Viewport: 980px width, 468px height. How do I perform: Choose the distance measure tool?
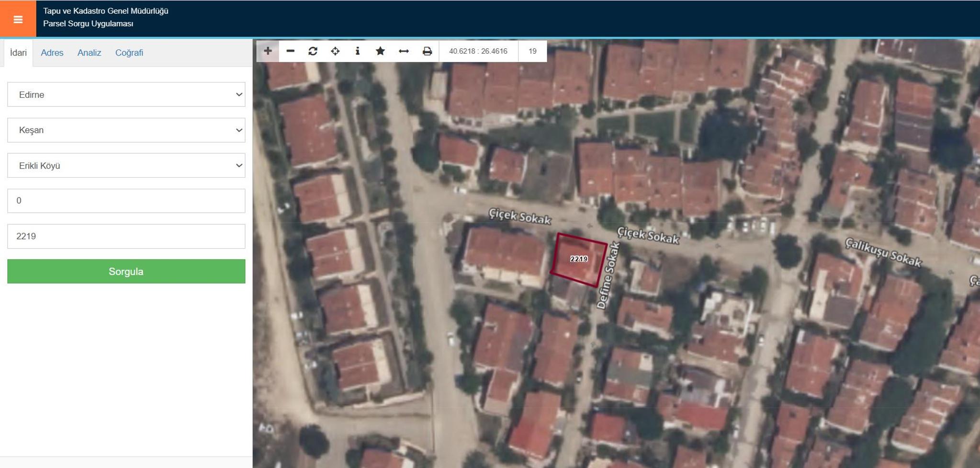click(404, 51)
